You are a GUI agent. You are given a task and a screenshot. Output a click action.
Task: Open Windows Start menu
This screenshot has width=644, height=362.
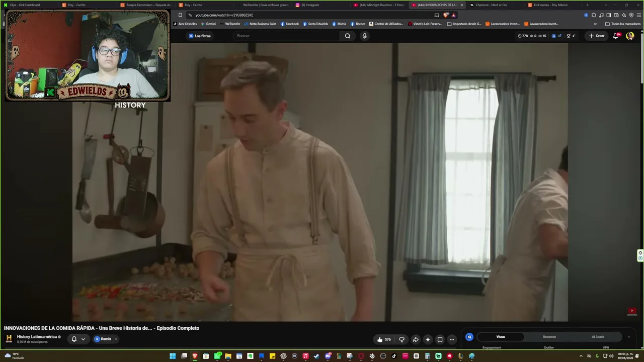point(173,356)
